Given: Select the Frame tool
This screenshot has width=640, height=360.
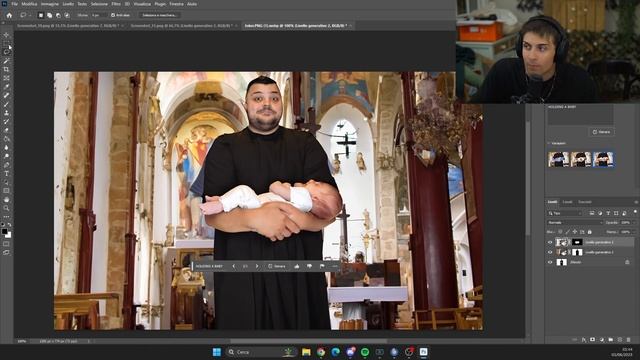Looking at the screenshot, I should tap(6, 78).
